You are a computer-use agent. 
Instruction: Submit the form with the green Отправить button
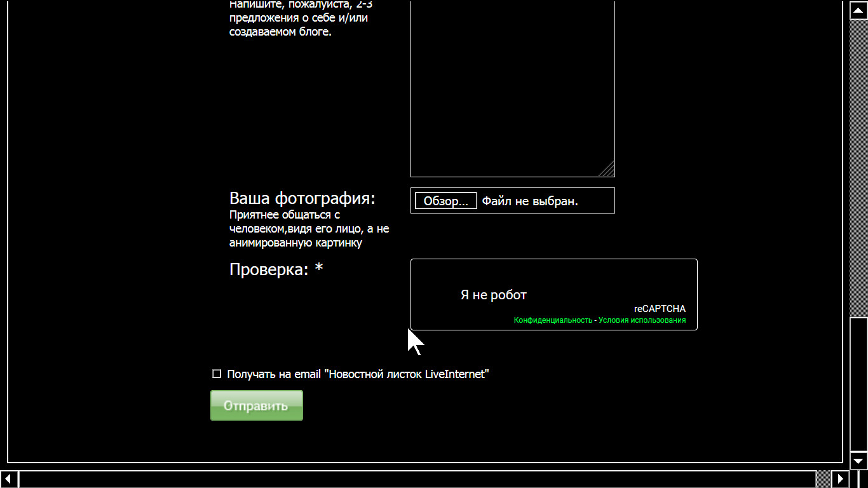pos(257,405)
